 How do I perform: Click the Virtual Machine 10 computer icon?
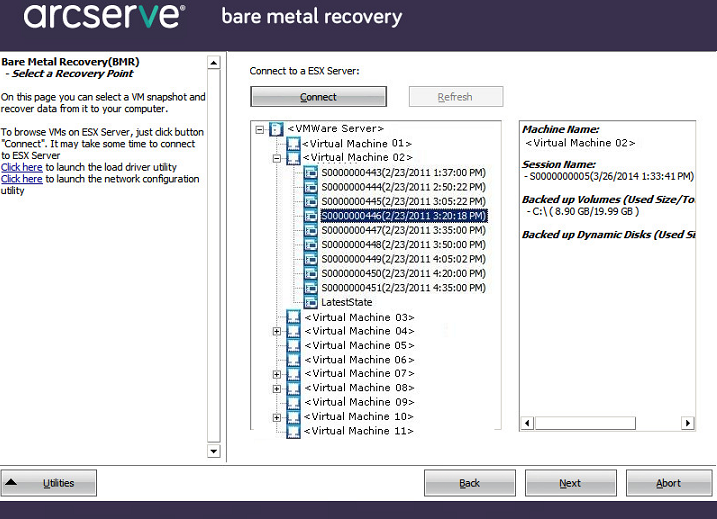click(293, 417)
